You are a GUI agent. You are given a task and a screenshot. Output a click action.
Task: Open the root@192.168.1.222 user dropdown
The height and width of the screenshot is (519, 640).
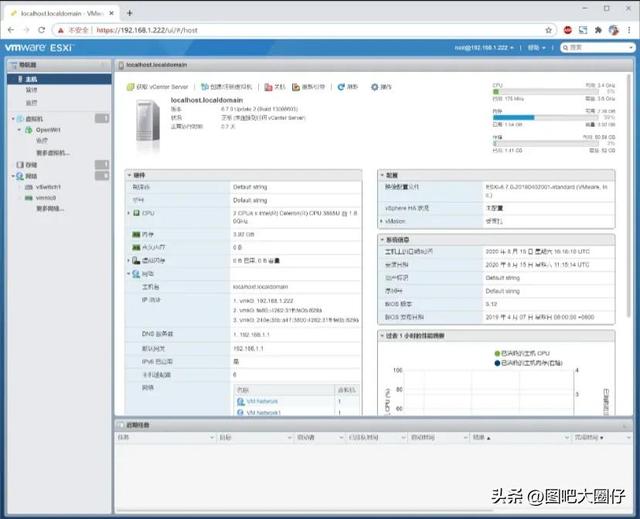coord(484,48)
